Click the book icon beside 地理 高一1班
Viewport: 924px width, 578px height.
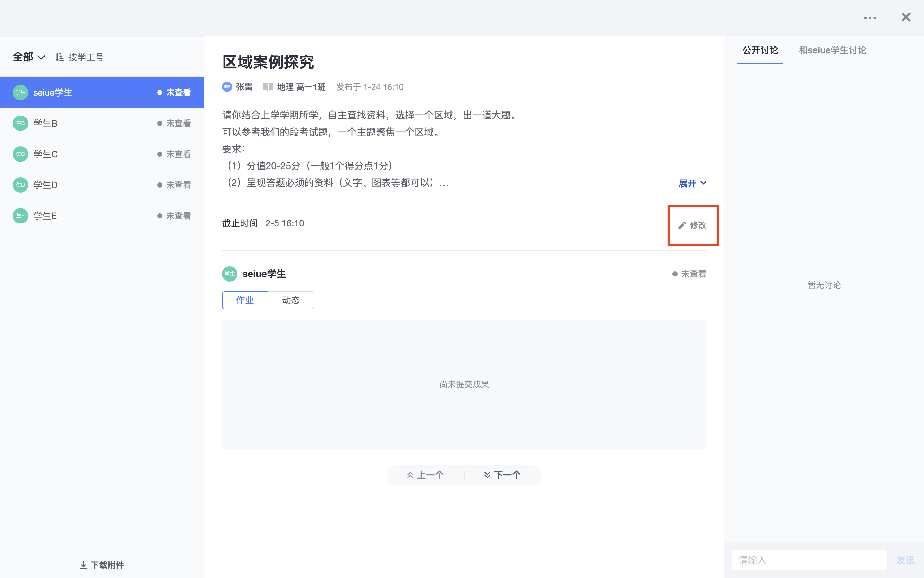268,87
